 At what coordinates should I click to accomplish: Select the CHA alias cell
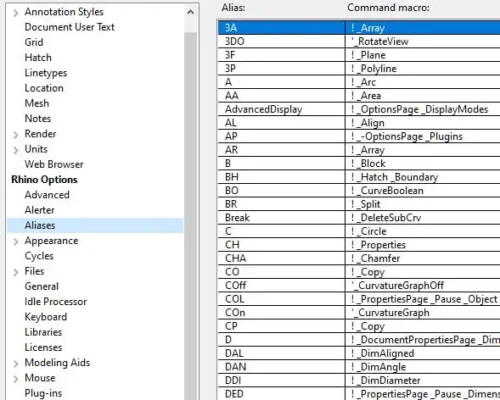point(282,258)
